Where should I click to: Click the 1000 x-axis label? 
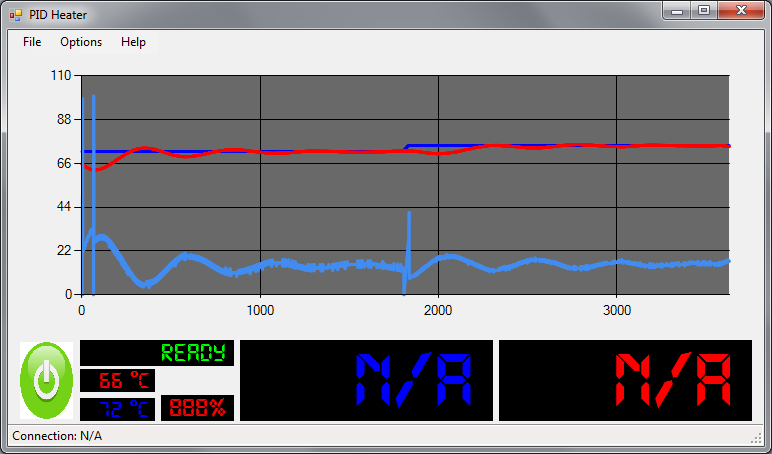260,310
